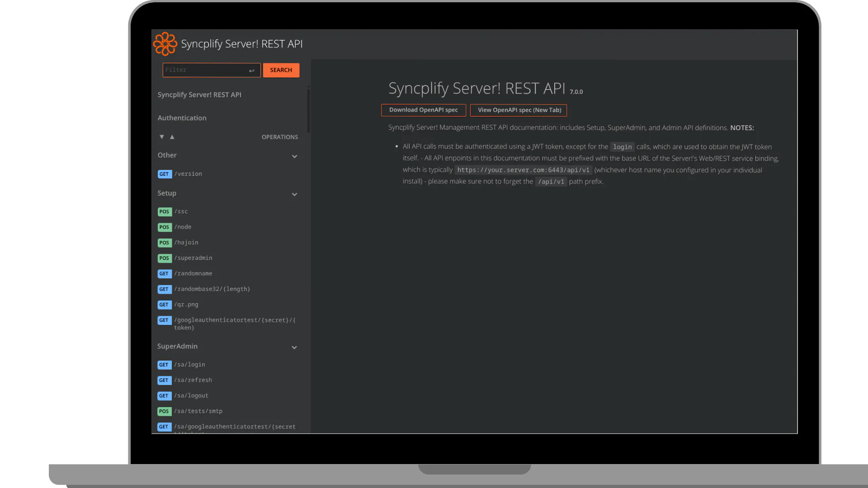Open the Authentication sidebar section
This screenshot has width=868, height=488.
tap(182, 118)
